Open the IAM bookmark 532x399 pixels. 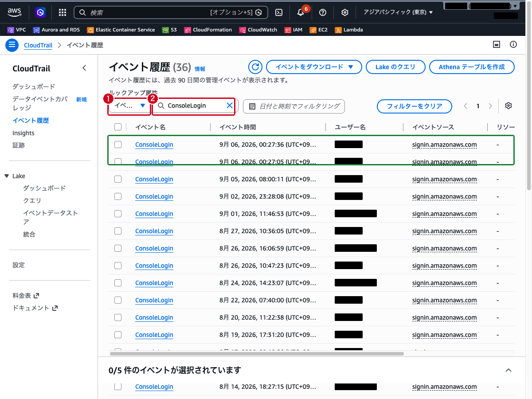[293, 30]
